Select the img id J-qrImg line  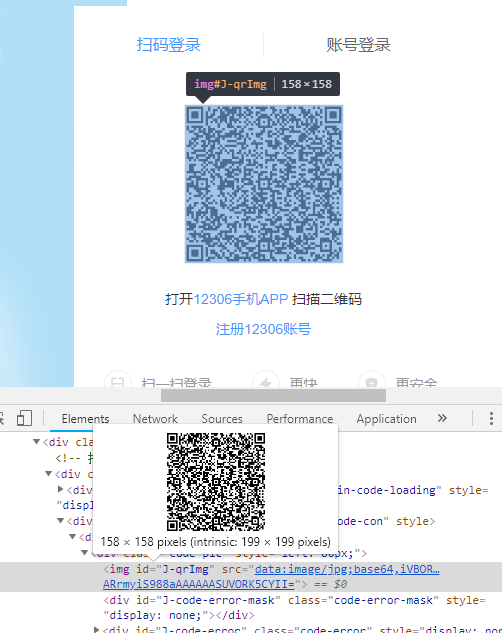pyautogui.click(x=251, y=577)
